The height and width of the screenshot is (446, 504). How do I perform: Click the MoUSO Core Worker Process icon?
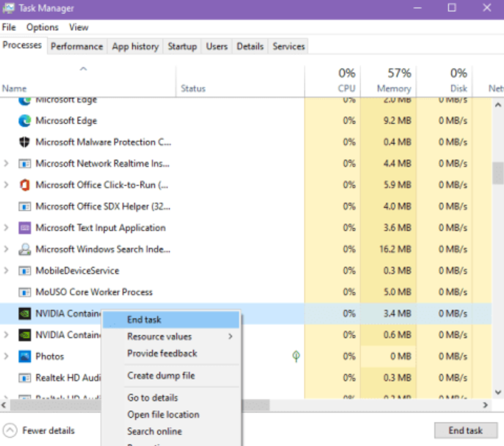tap(24, 292)
